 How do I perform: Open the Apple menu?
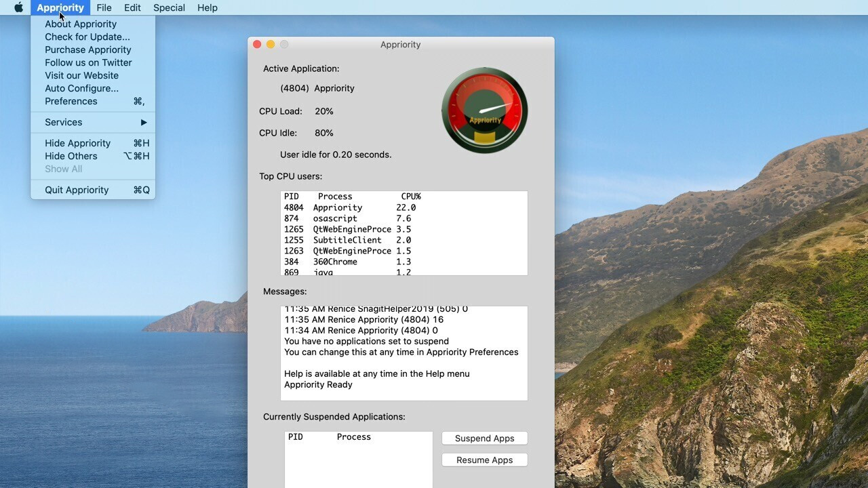point(18,7)
